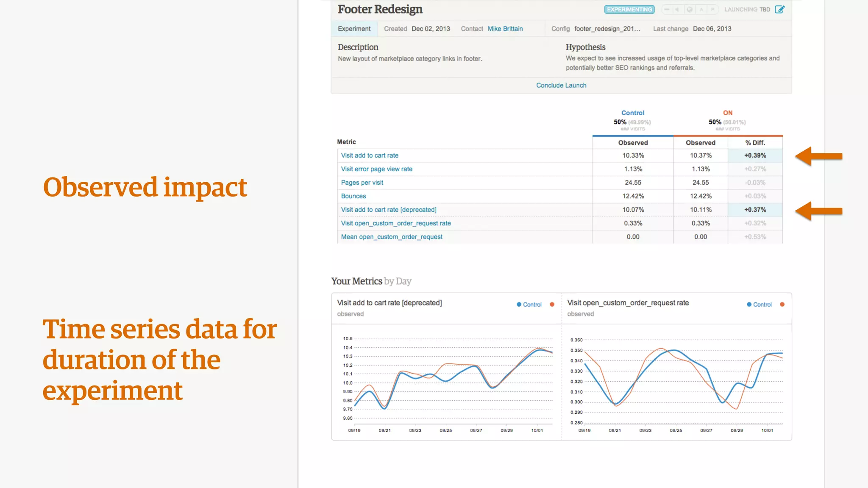Open Visit add to cart rate metric
The height and width of the screenshot is (488, 868).
tap(370, 155)
